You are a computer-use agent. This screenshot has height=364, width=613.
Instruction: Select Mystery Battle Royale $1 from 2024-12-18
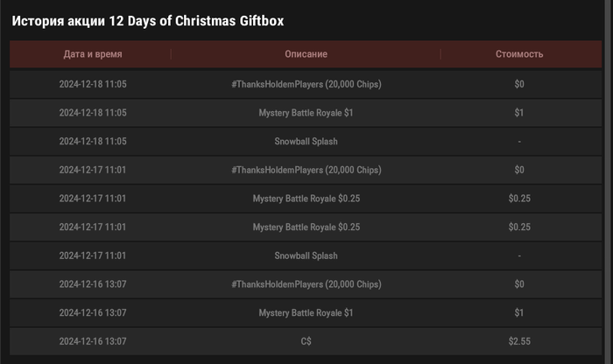[306, 113]
